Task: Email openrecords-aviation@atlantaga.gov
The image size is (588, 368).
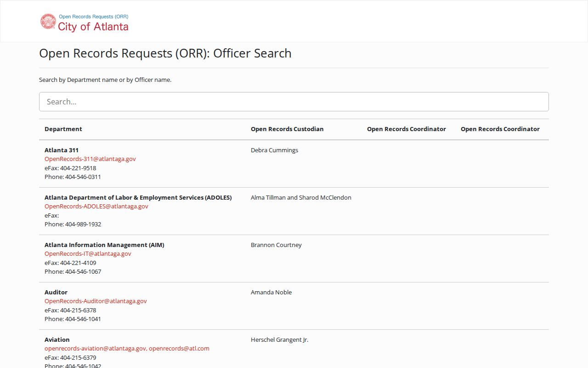Action: 95,348
